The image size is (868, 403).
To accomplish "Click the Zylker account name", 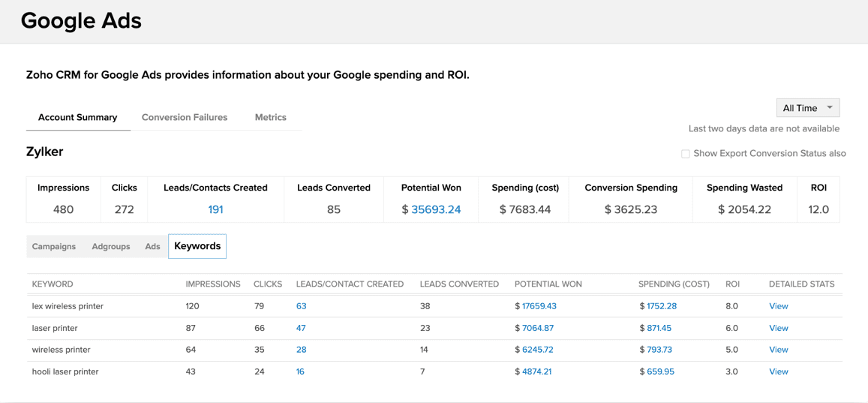I will click(x=45, y=152).
